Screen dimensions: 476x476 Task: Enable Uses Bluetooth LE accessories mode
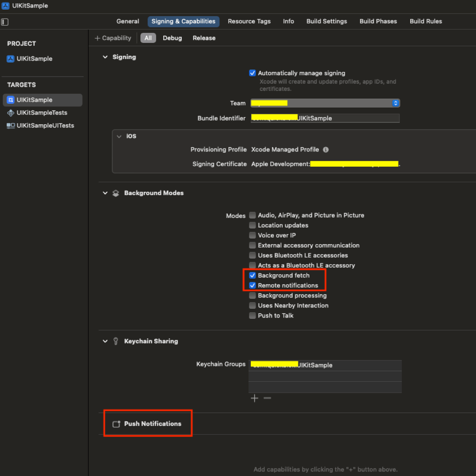pyautogui.click(x=252, y=255)
